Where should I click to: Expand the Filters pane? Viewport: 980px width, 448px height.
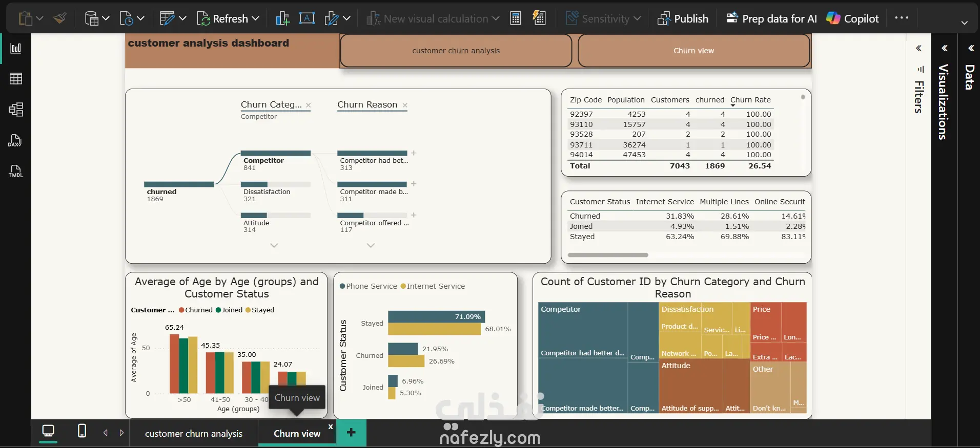(x=918, y=48)
